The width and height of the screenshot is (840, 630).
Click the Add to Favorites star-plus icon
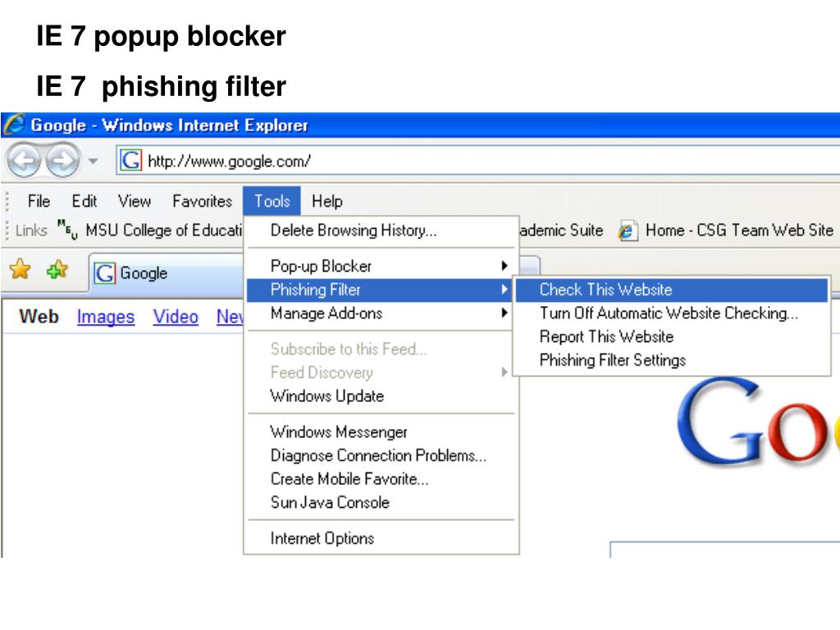[57, 269]
